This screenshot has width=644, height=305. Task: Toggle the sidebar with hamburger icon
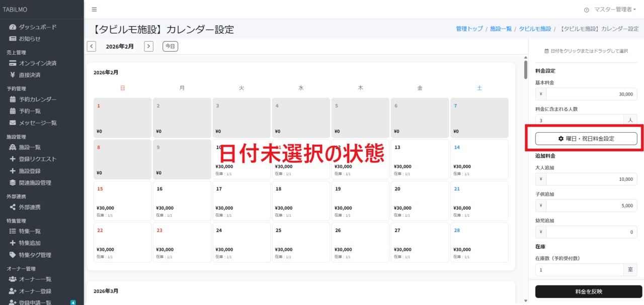point(94,9)
